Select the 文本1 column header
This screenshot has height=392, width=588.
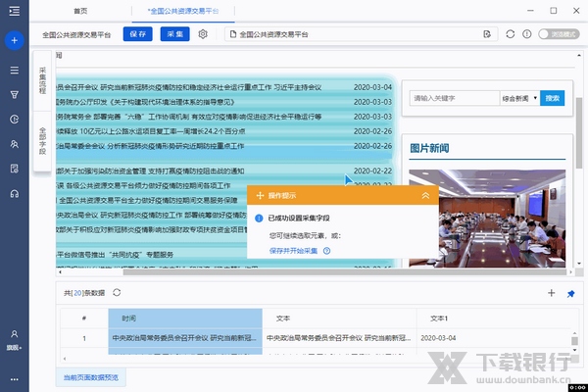click(x=494, y=318)
